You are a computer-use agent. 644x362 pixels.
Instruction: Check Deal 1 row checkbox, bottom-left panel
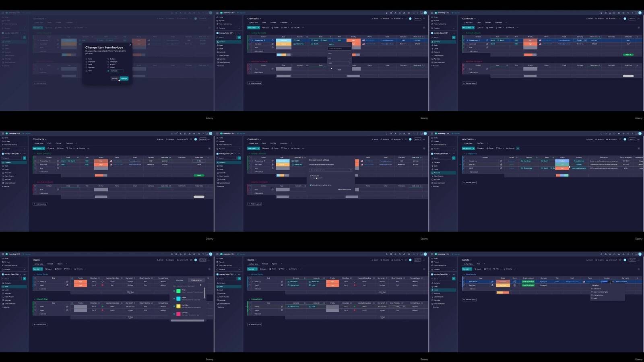coord(35,281)
